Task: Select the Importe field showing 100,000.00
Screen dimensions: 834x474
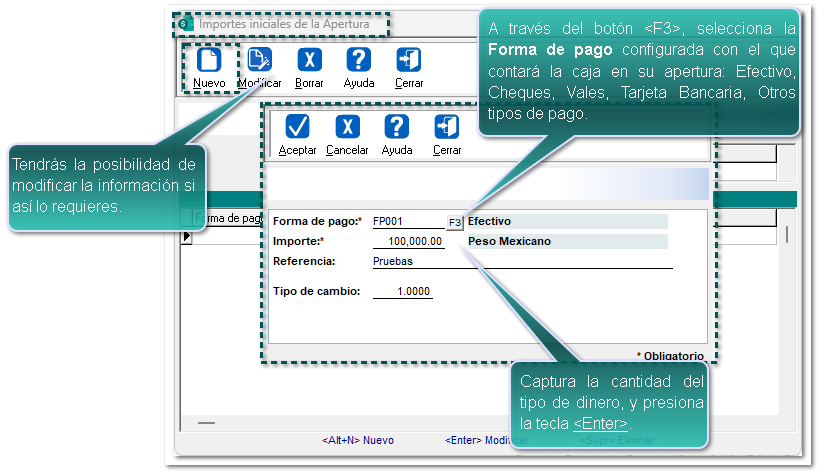Action: (x=408, y=241)
